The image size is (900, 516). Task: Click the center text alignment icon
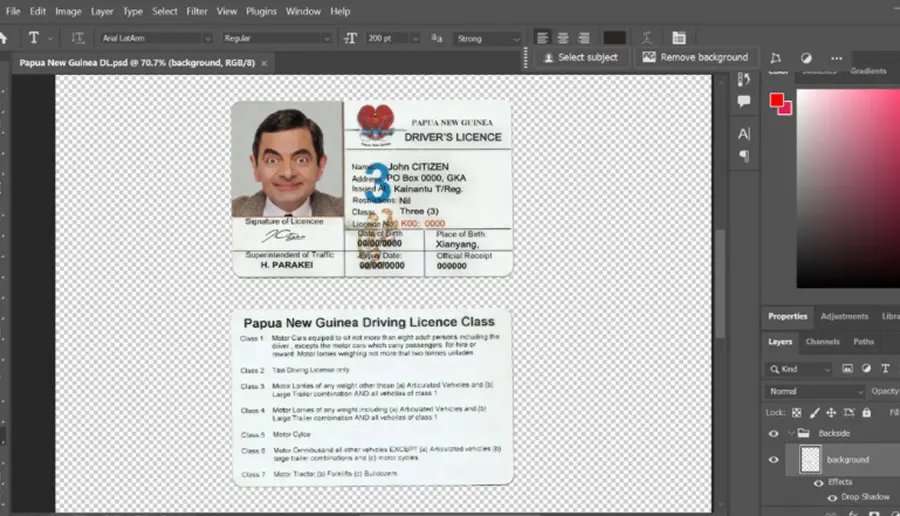(x=563, y=38)
